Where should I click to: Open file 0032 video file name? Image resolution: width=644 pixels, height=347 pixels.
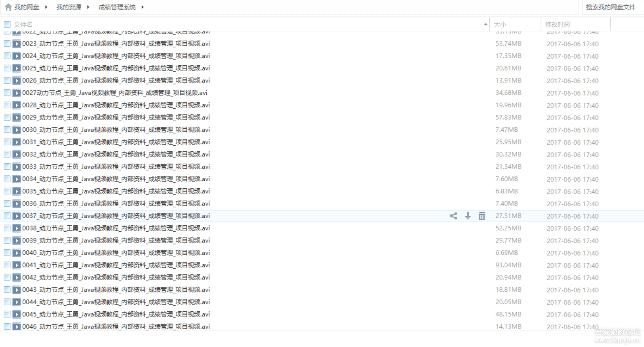tap(116, 154)
